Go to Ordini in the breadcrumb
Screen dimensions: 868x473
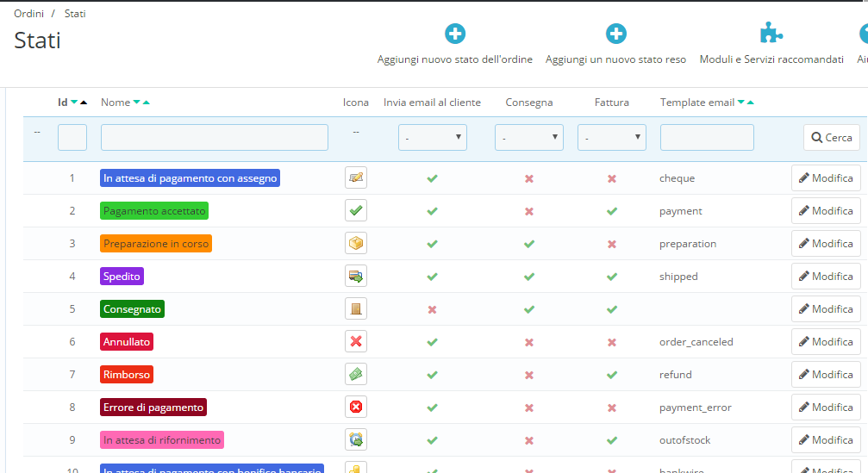coord(29,14)
